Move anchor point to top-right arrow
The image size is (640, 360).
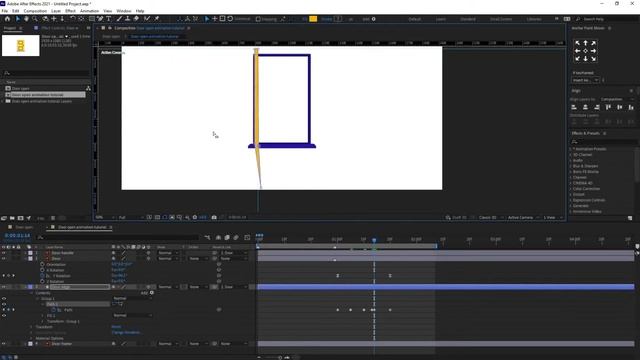coord(593,43)
